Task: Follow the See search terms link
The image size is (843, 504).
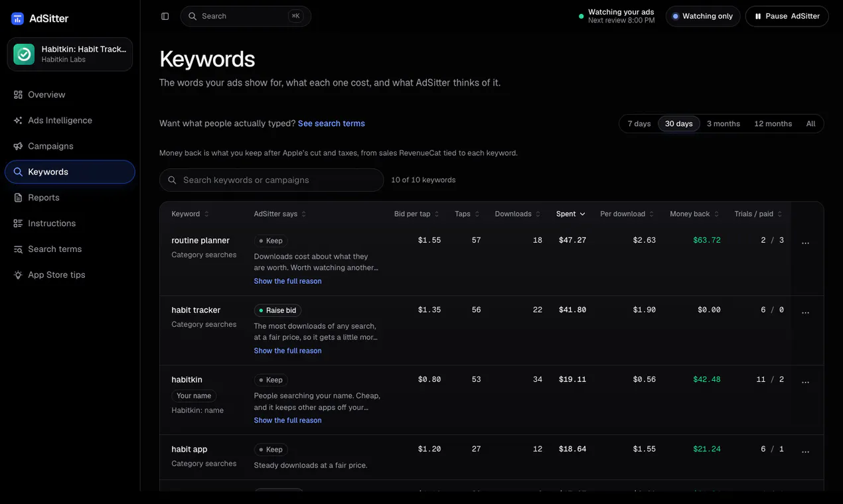Action: (331, 123)
